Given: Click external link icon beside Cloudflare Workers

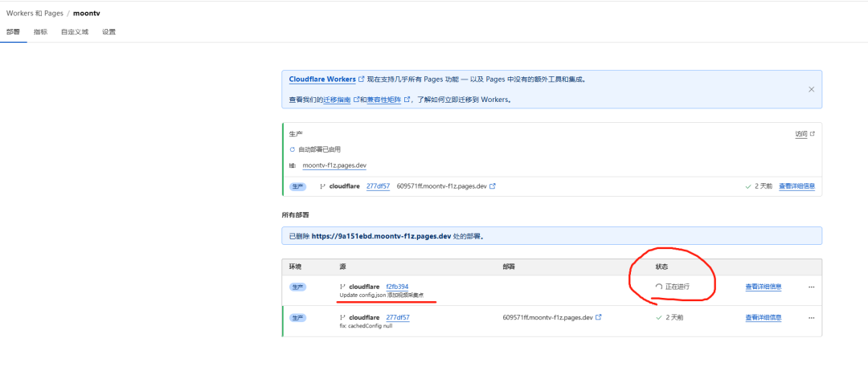Looking at the screenshot, I should point(361,79).
